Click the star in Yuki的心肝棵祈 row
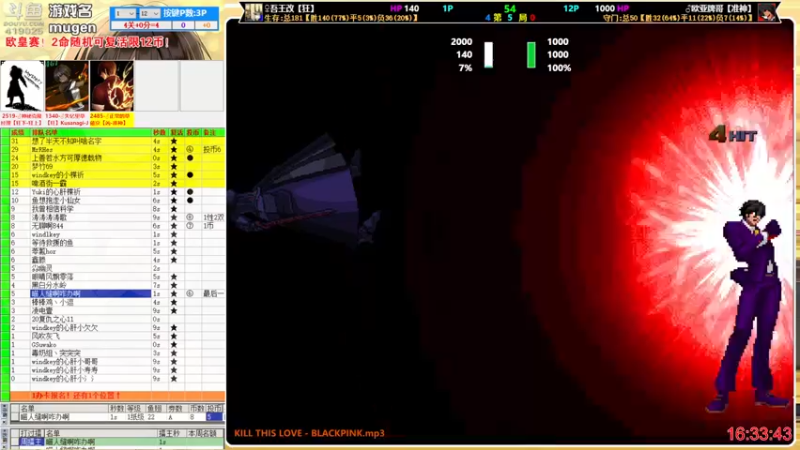Screen dimensions: 800x450 point(173,192)
